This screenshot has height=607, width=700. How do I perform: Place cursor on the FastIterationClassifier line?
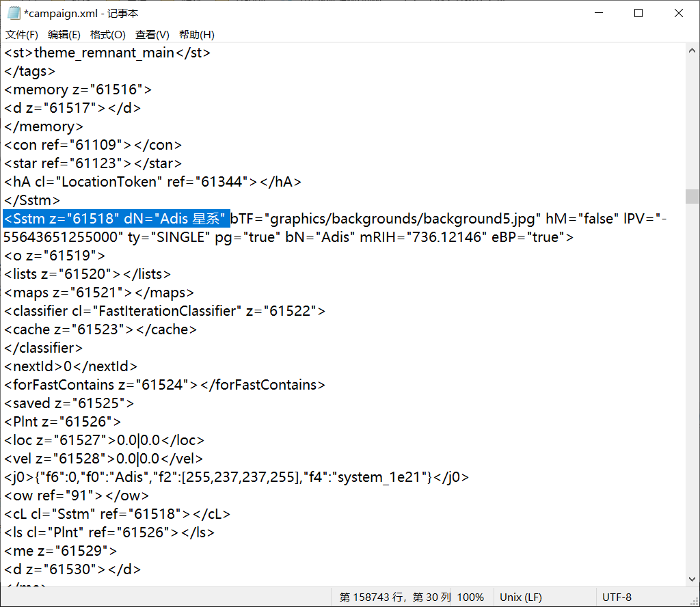click(164, 311)
